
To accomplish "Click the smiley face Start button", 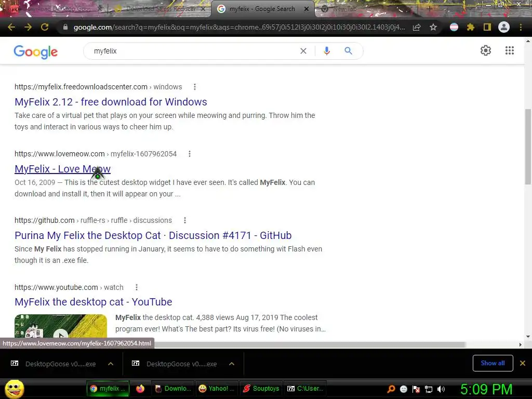I will [14, 389].
